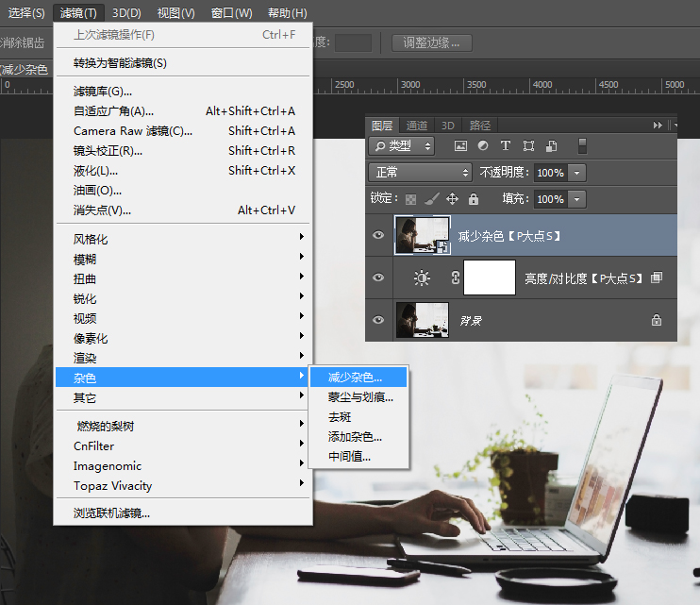Open 镜头校正(R)... filter
Image resolution: width=700 pixels, height=605 pixels.
[182, 150]
